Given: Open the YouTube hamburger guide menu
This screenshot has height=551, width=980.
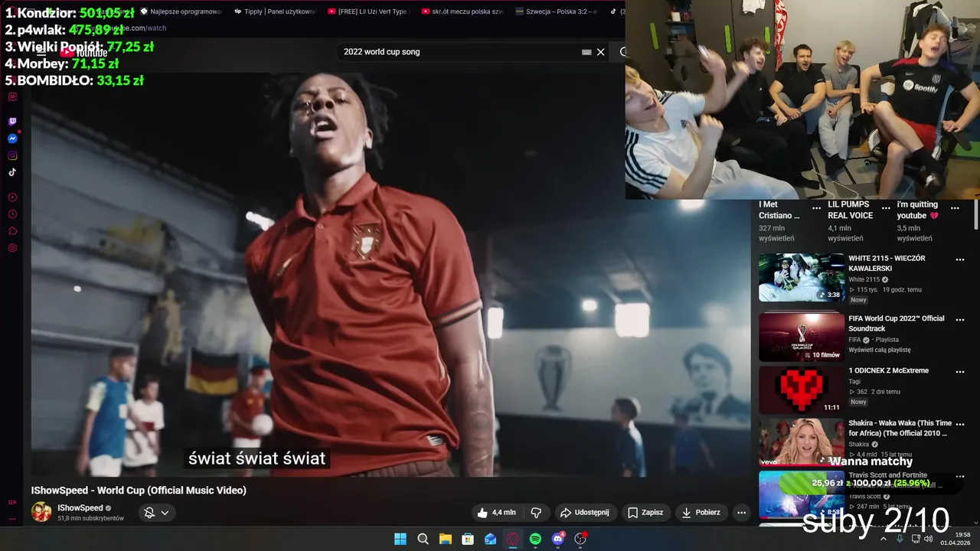Looking at the screenshot, I should (42, 52).
